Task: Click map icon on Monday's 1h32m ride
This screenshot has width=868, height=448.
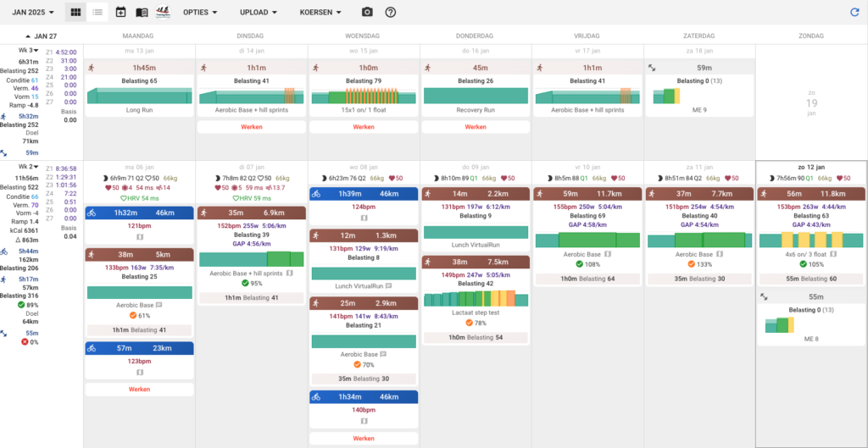Action: (140, 237)
